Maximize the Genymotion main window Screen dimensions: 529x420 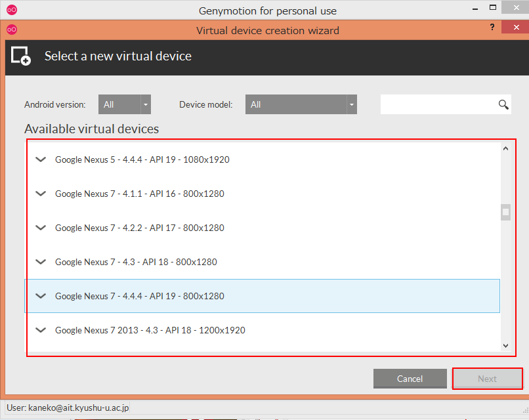coord(493,7)
